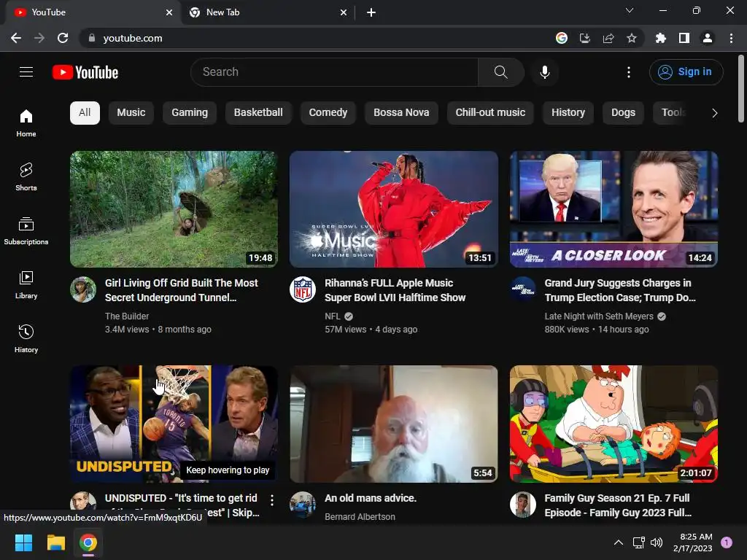Open volume control in system tray

(x=657, y=542)
